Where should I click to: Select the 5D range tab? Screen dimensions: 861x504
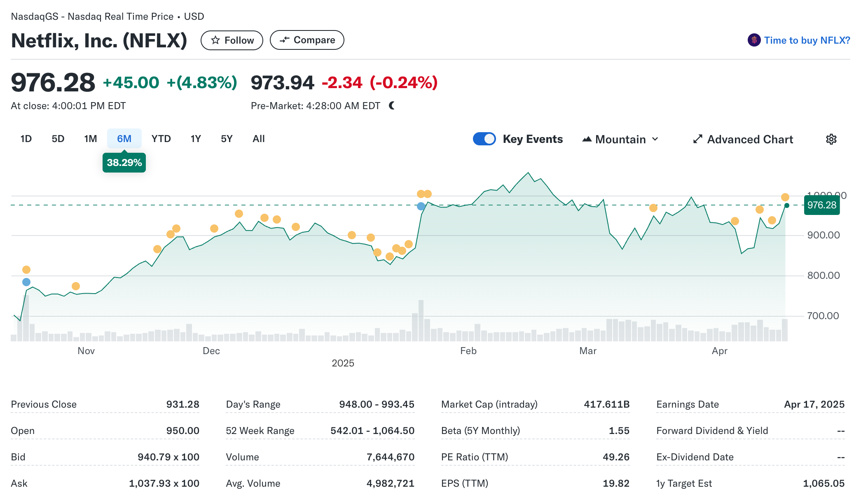(x=58, y=139)
